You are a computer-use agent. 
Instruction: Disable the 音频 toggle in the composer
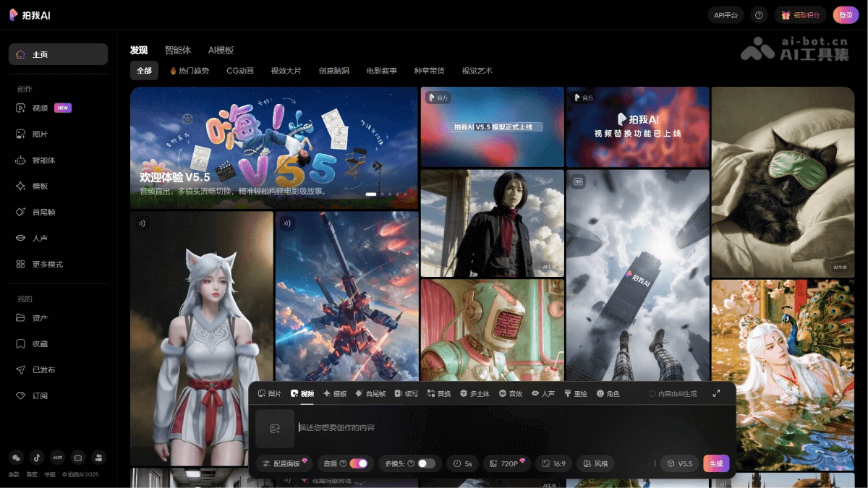coord(359,463)
